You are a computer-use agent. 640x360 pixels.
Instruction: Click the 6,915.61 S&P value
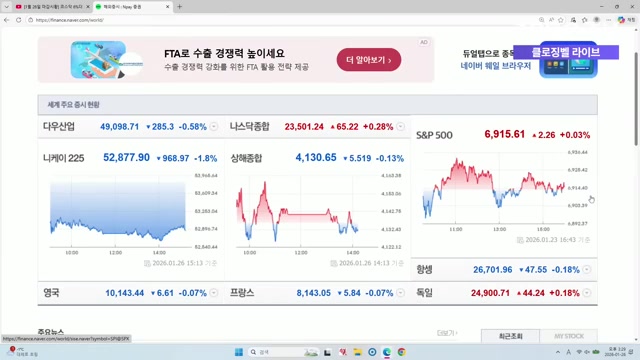504,134
